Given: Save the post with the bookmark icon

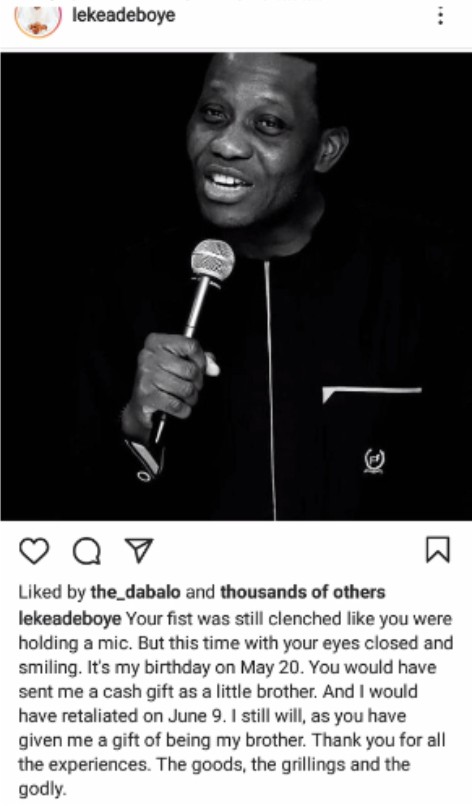Looking at the screenshot, I should [438, 549].
